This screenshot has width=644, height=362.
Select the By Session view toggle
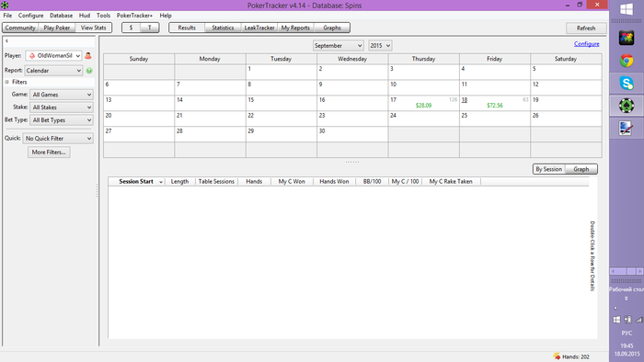[548, 169]
